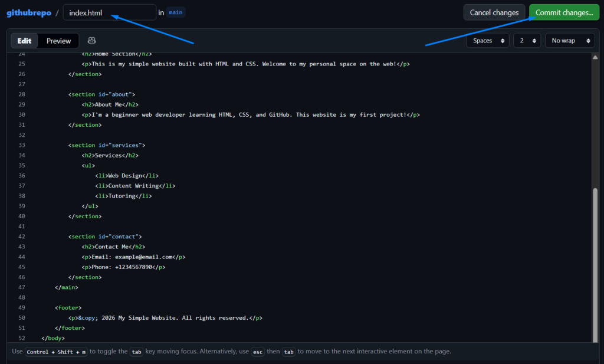The width and height of the screenshot is (604, 364).
Task: Click '2026 My Simple Website' copyright line
Action: (165, 318)
